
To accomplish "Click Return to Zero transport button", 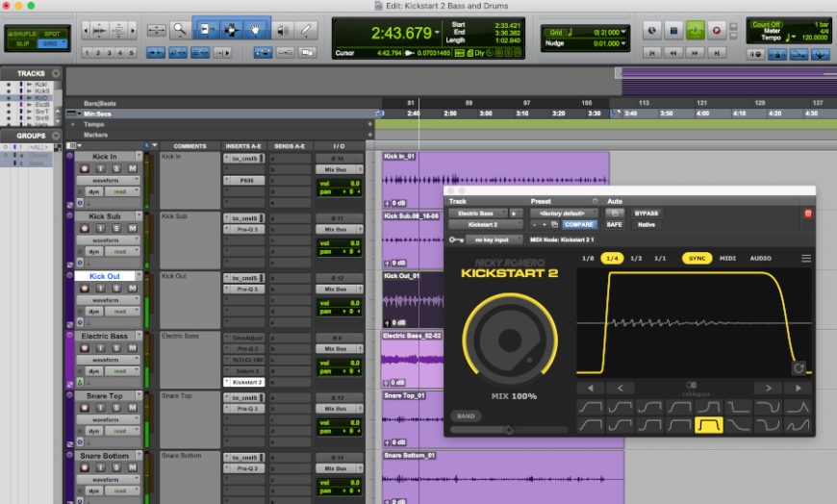I will 651,53.
